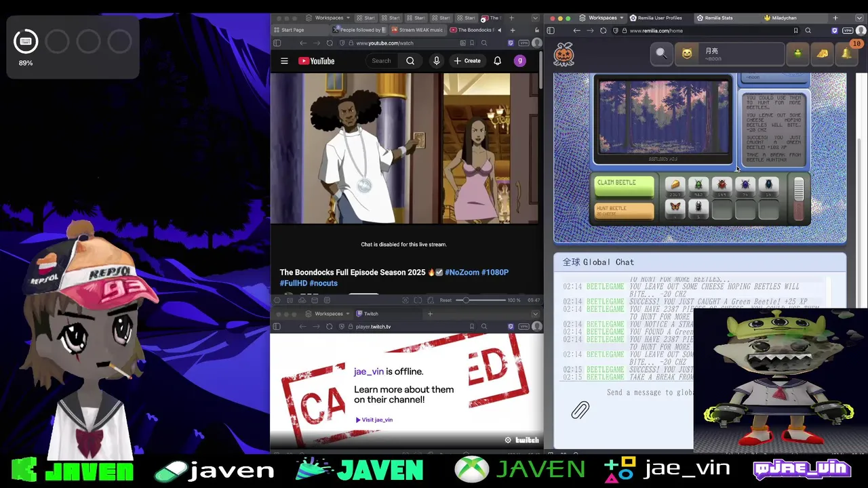Viewport: 868px width, 488px height.
Task: Toggle VPN in Remilia browser window
Action: tap(848, 30)
